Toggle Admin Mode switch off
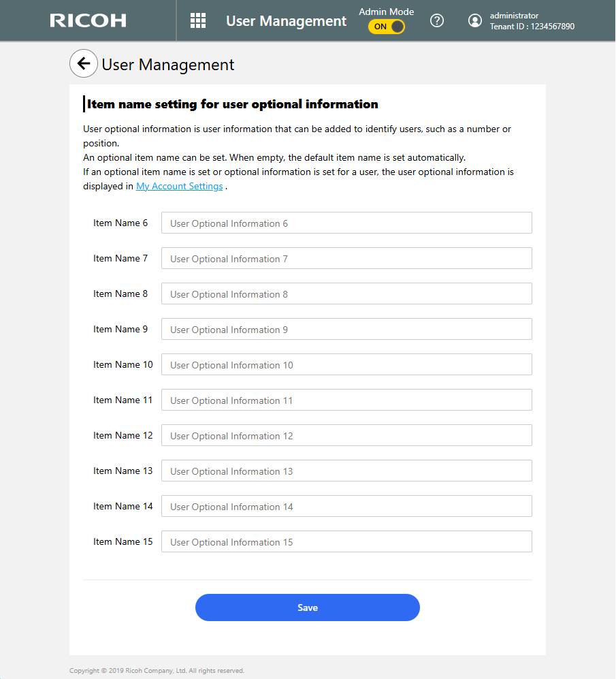 (x=387, y=27)
